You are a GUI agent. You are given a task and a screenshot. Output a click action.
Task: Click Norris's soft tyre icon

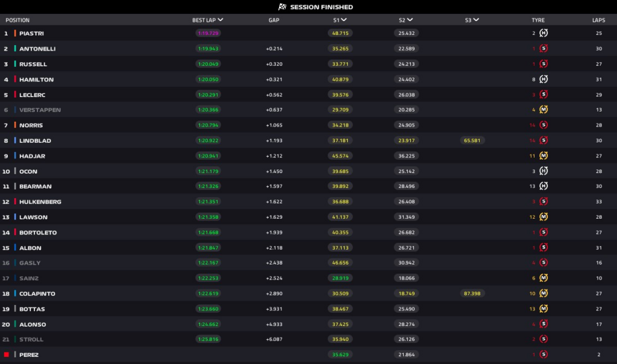point(543,125)
